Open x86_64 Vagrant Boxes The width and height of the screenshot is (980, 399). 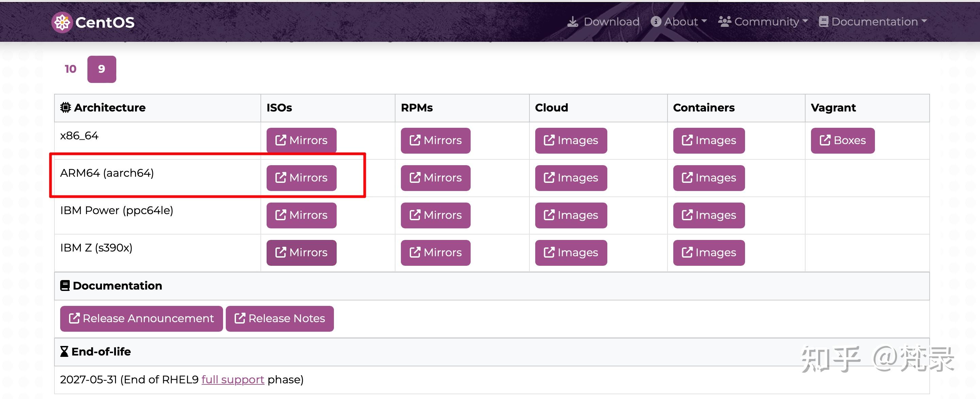(x=842, y=140)
